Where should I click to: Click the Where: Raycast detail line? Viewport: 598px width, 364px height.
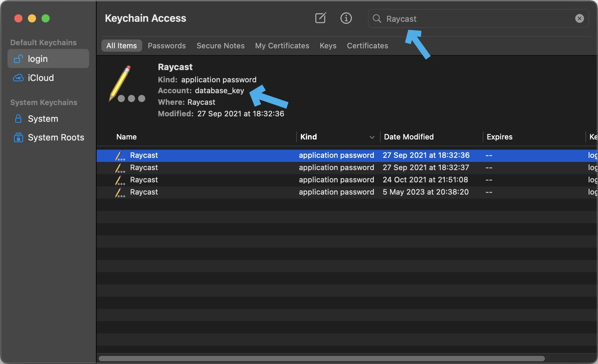point(186,102)
